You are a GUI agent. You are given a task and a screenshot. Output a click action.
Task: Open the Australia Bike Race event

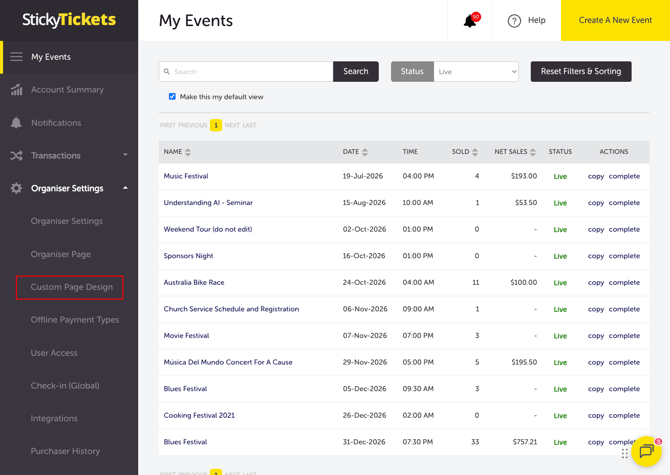click(x=194, y=282)
